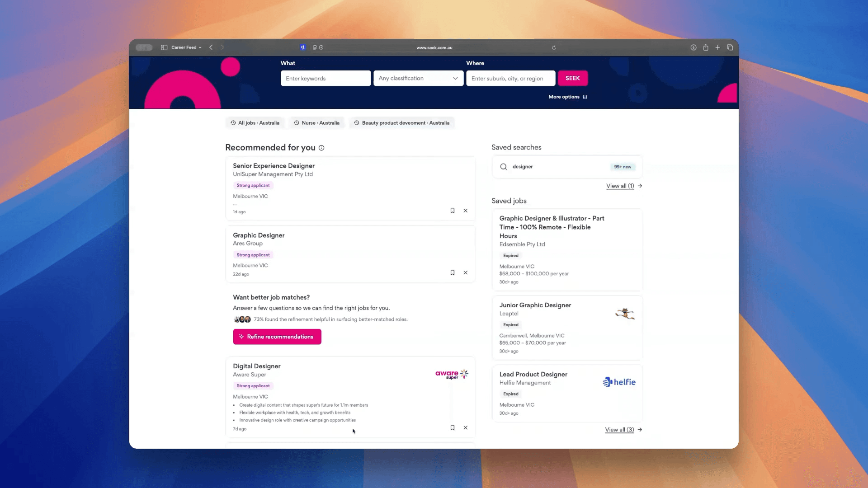Bookmark the Digital Designer Aware Super job
The width and height of the screenshot is (868, 488).
point(452,427)
